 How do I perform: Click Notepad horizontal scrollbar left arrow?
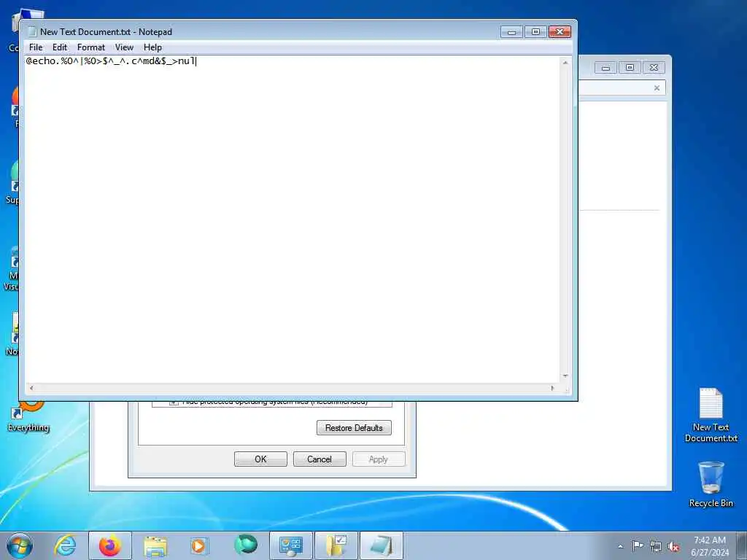coord(31,388)
